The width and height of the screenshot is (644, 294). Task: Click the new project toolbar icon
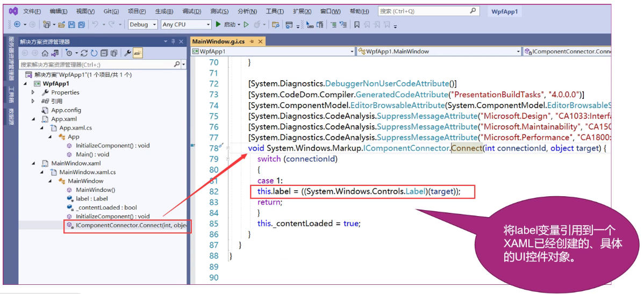[x=46, y=25]
